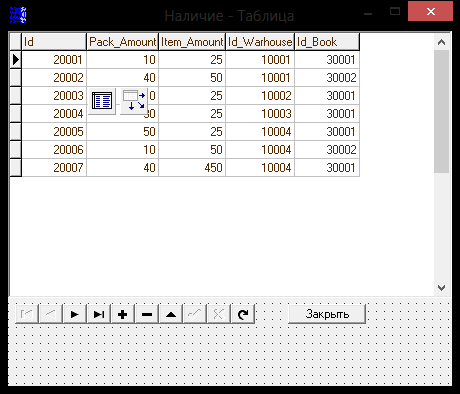
Task: Click the Id_Book column header
Action: pyautogui.click(x=327, y=42)
